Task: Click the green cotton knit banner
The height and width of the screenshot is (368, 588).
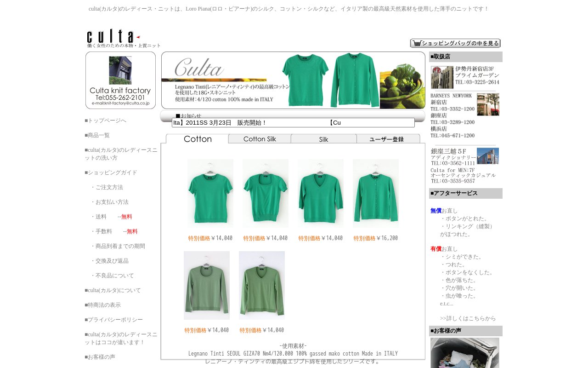Action: pos(293,80)
